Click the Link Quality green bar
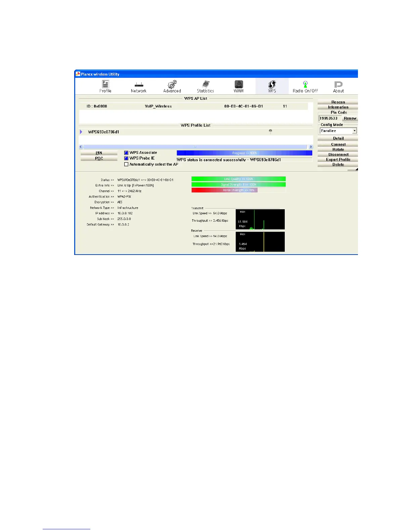 [x=238, y=179]
